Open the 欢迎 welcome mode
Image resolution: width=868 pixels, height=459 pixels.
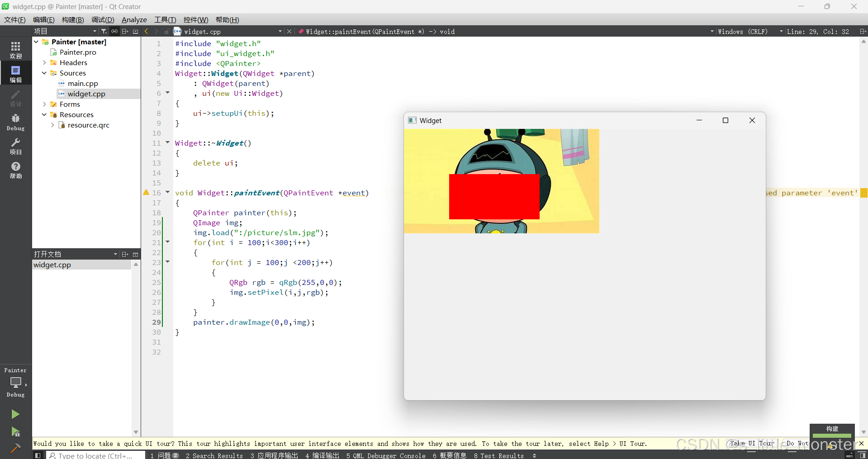click(16, 50)
